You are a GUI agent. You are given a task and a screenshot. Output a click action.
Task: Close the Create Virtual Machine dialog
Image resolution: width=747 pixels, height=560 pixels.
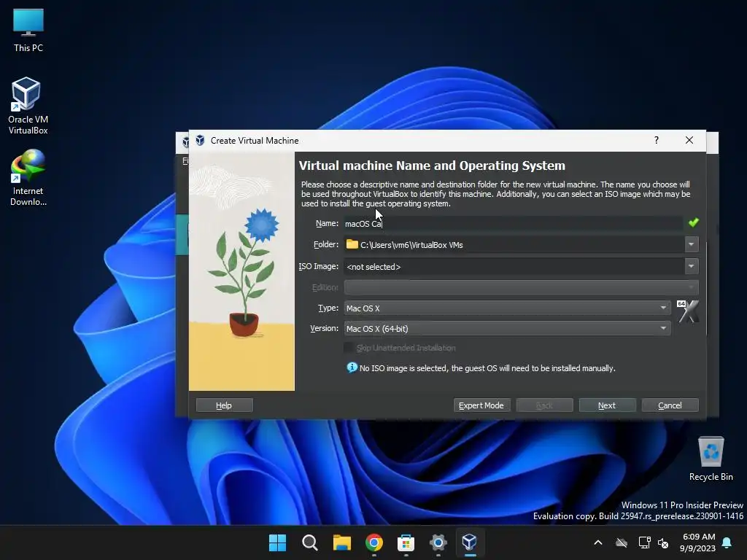click(689, 140)
